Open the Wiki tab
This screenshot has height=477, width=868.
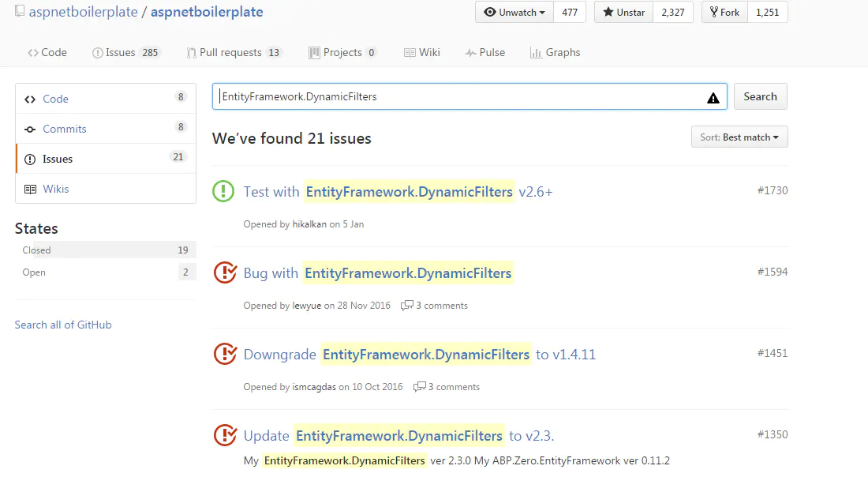[x=422, y=53]
